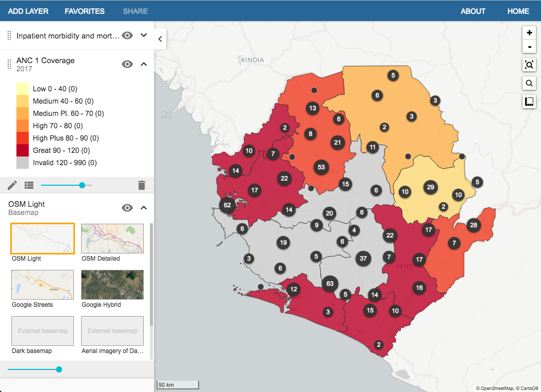Click the zoom-to-content icon on map
This screenshot has width=541, height=392.
click(529, 65)
